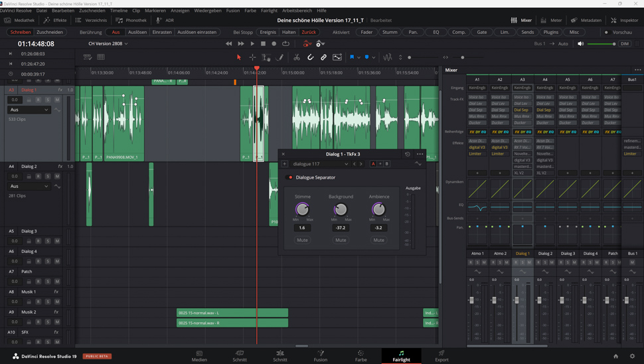Open the Auto monitoring dropdown

pos(563,44)
